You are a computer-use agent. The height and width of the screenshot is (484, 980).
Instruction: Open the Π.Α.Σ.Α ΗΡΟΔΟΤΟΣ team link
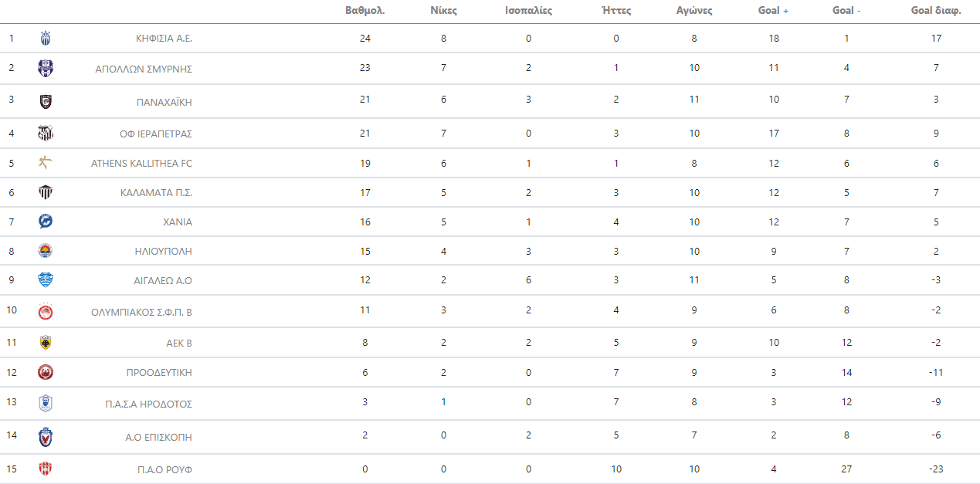(x=148, y=404)
